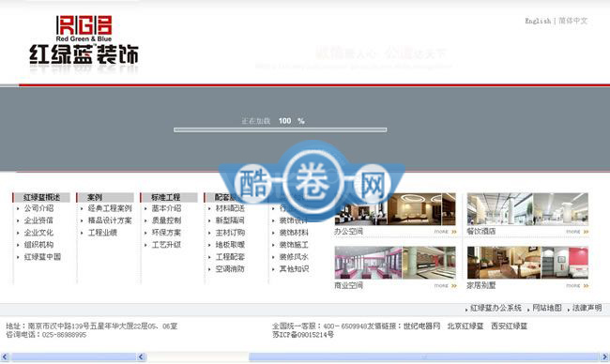This screenshot has height=364, width=610.
Task: Open 工艺升级 page
Action: 166,245
